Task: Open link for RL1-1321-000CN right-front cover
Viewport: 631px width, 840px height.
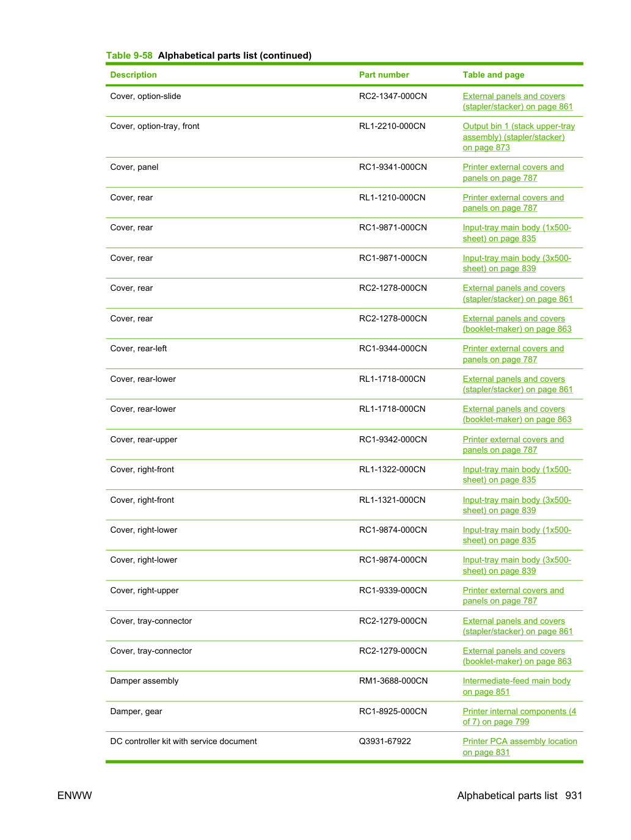Action: [517, 505]
